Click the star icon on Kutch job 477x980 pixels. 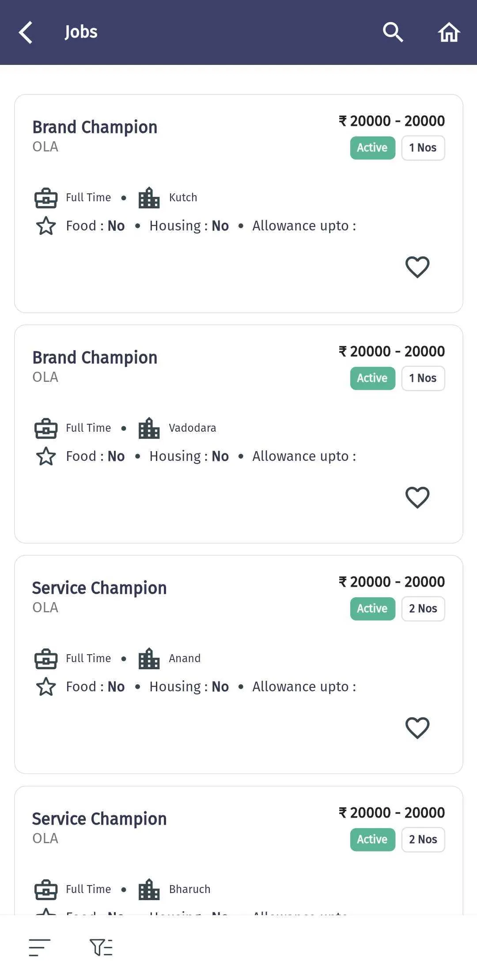pyautogui.click(x=46, y=226)
